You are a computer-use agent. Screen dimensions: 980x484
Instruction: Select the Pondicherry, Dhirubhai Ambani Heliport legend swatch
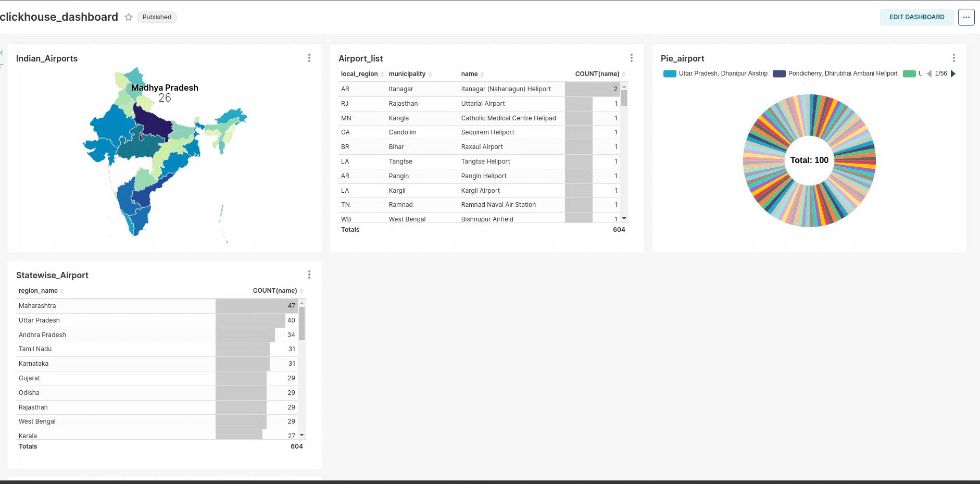point(778,73)
